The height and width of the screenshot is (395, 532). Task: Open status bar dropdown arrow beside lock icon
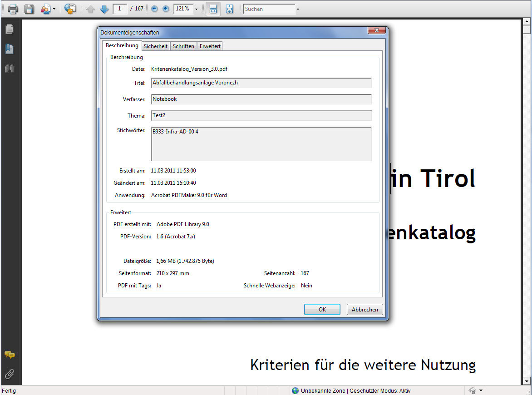[x=481, y=390]
